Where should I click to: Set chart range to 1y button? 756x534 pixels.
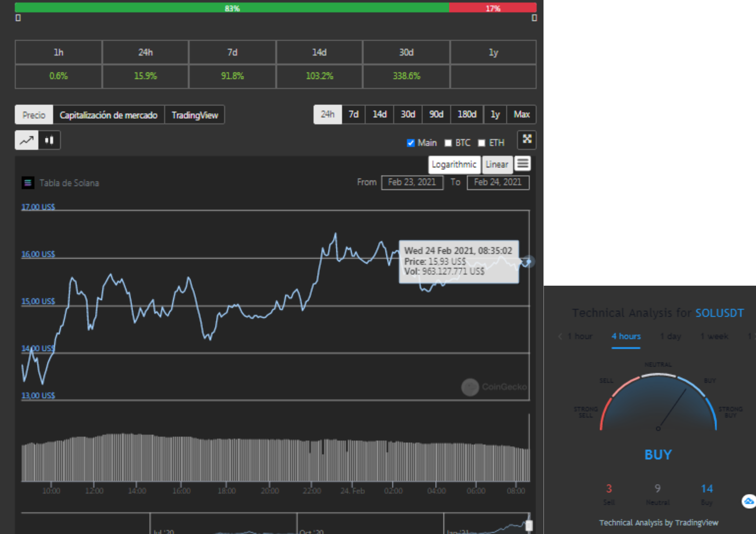[495, 114]
